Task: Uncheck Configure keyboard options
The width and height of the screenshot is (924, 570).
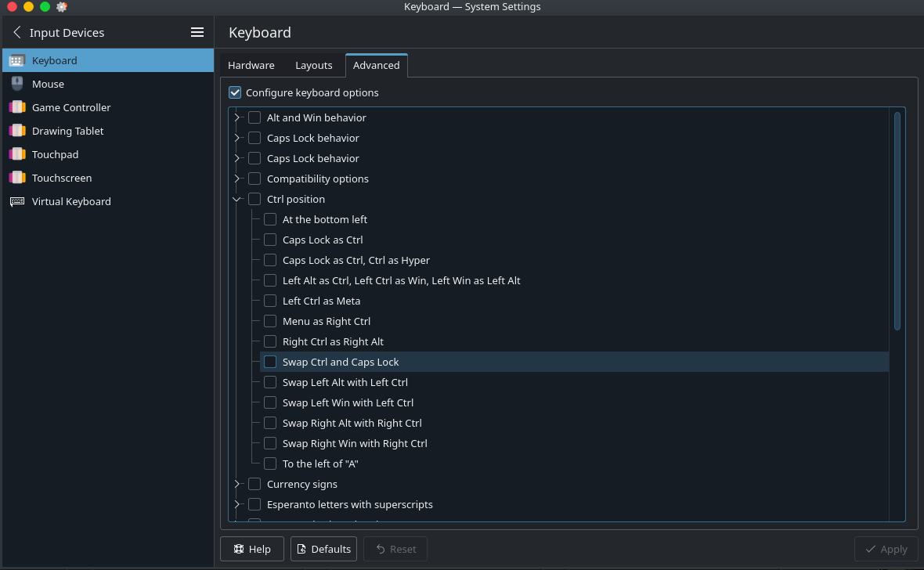Action: pos(235,92)
